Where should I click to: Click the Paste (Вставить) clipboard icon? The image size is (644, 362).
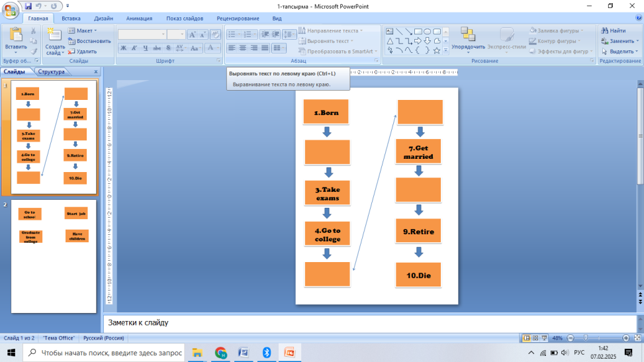16,36
